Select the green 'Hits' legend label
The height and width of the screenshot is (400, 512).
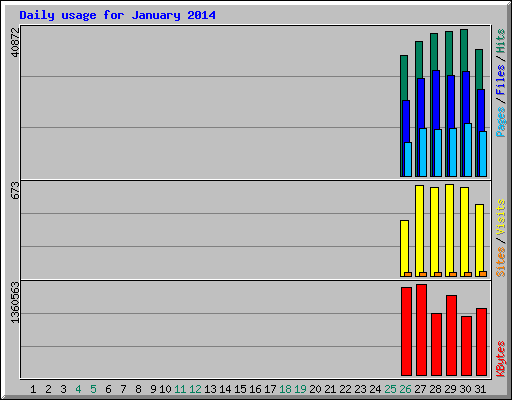pyautogui.click(x=501, y=41)
